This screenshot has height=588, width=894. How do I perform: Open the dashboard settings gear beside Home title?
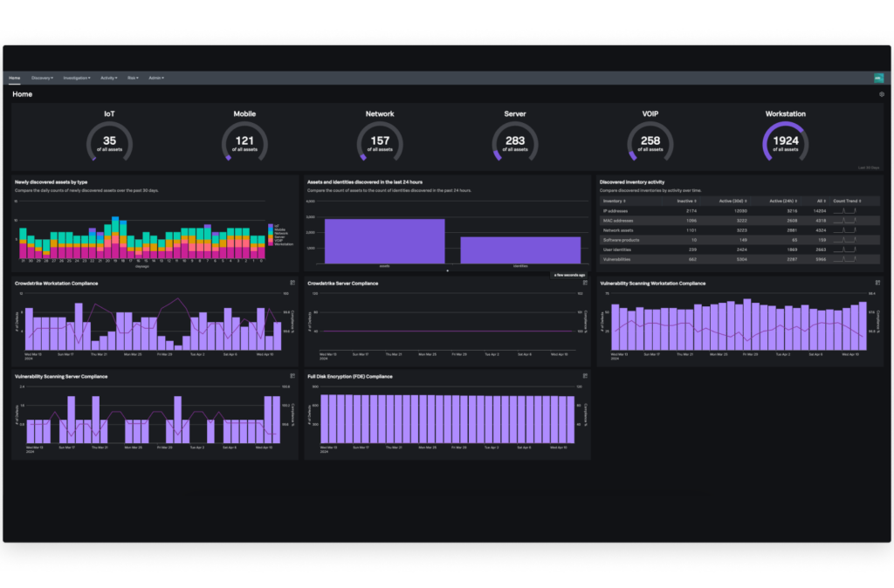click(x=883, y=94)
